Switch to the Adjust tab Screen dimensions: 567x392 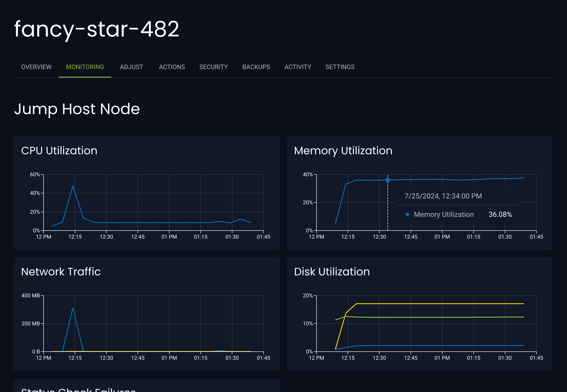click(x=131, y=67)
